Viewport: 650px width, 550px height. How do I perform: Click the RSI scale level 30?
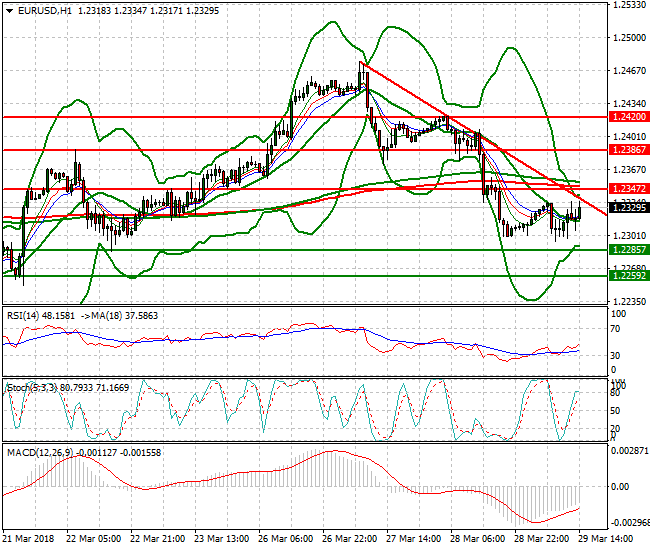(616, 356)
